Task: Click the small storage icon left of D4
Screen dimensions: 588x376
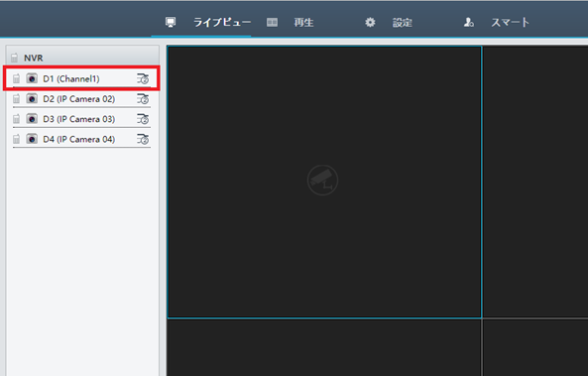Action: pos(16,139)
